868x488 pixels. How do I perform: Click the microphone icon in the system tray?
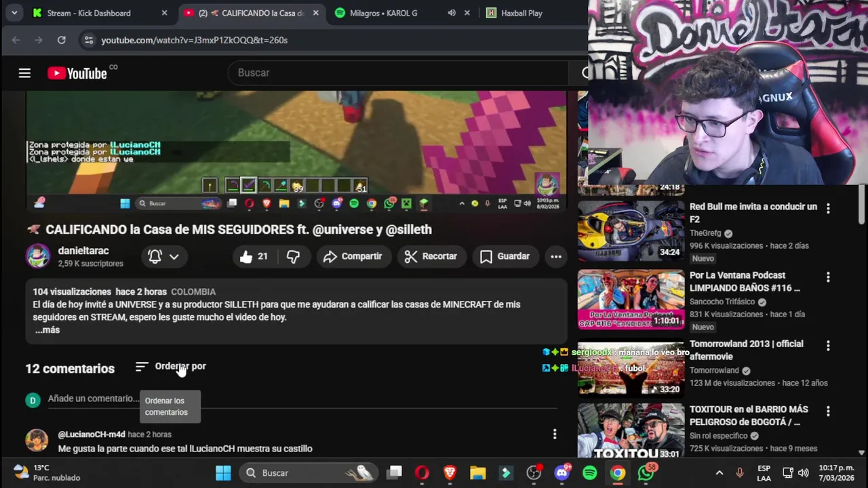[740, 473]
